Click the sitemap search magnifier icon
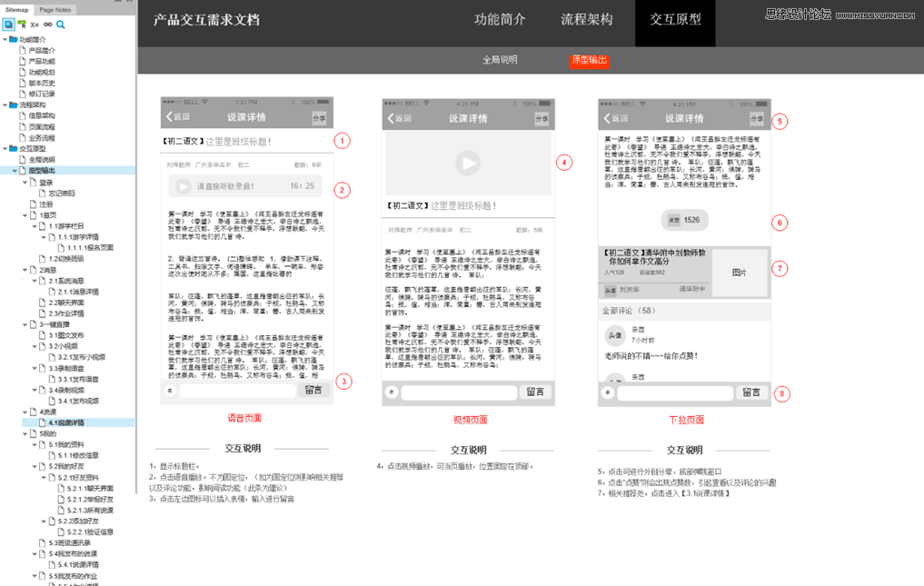924x586 pixels. pos(60,25)
